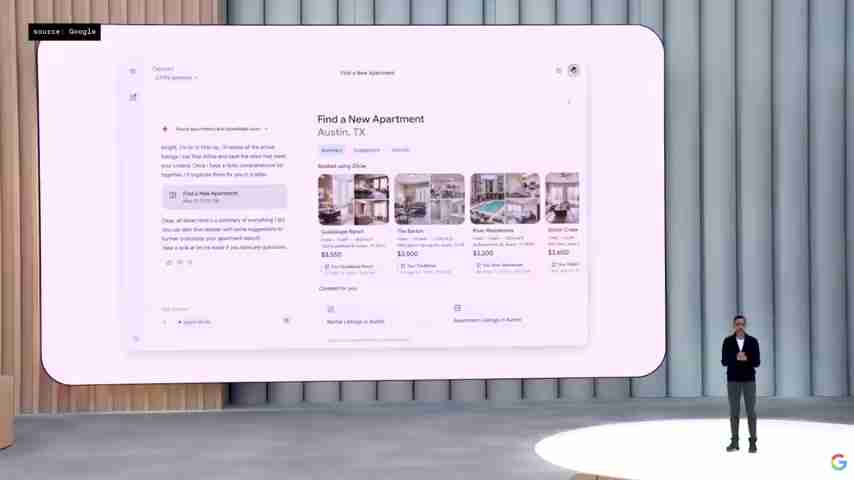Open the hamburger main menu

pos(132,71)
